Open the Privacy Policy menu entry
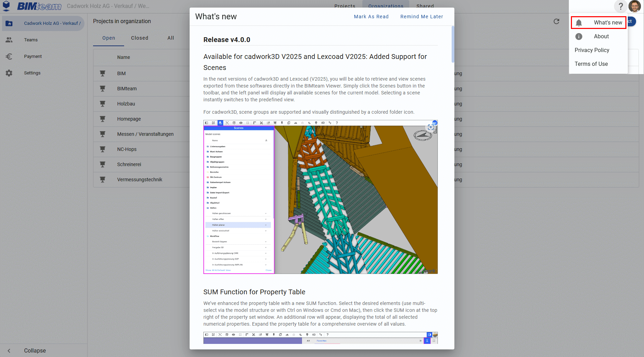This screenshot has height=357, width=644. pyautogui.click(x=592, y=50)
